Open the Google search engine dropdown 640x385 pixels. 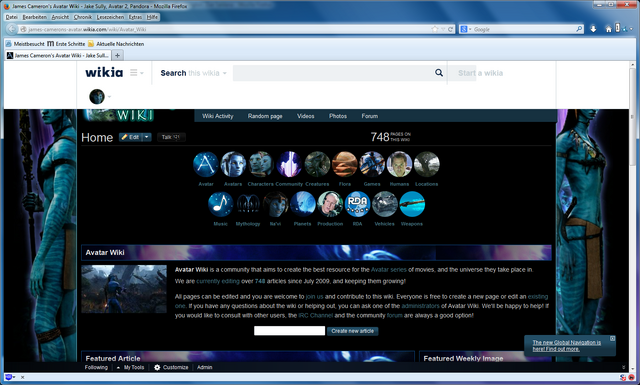[x=465, y=29]
